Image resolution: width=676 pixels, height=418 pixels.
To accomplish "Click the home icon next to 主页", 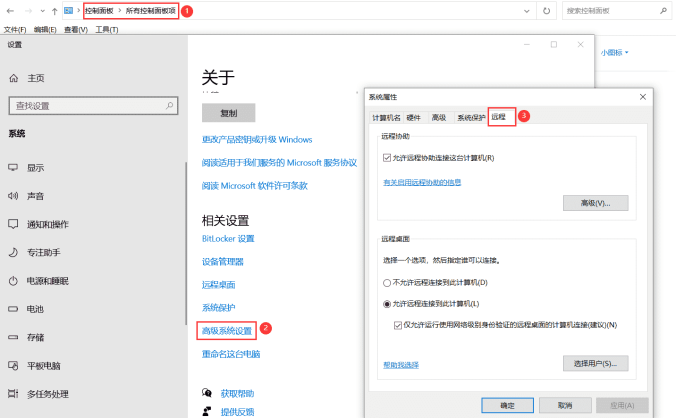I will click(14, 78).
